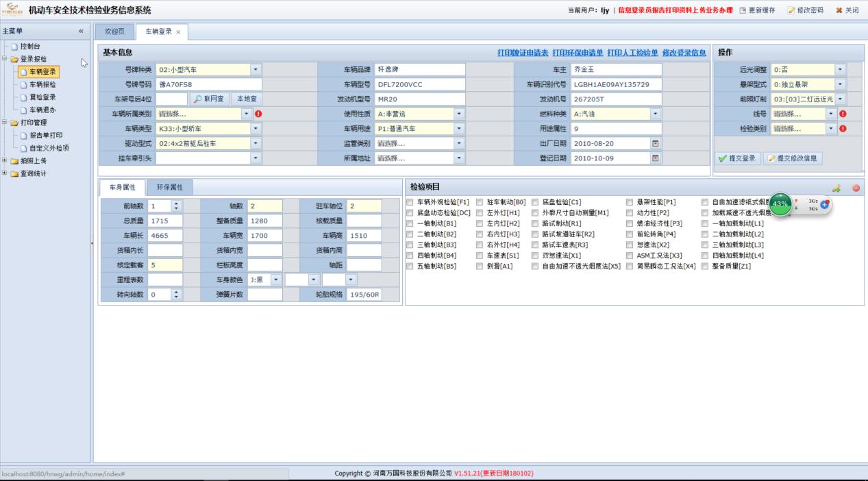Close the 车辆登录 tab with its x

point(178,32)
